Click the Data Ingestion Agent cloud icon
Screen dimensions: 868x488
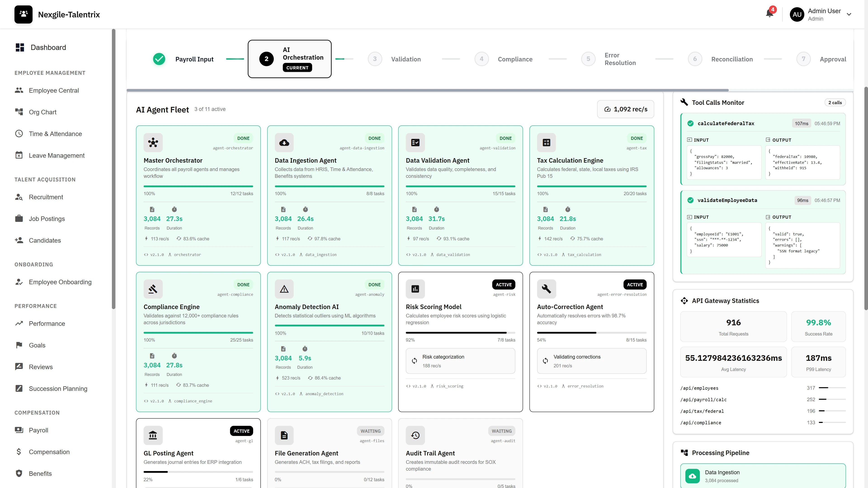[x=284, y=143]
